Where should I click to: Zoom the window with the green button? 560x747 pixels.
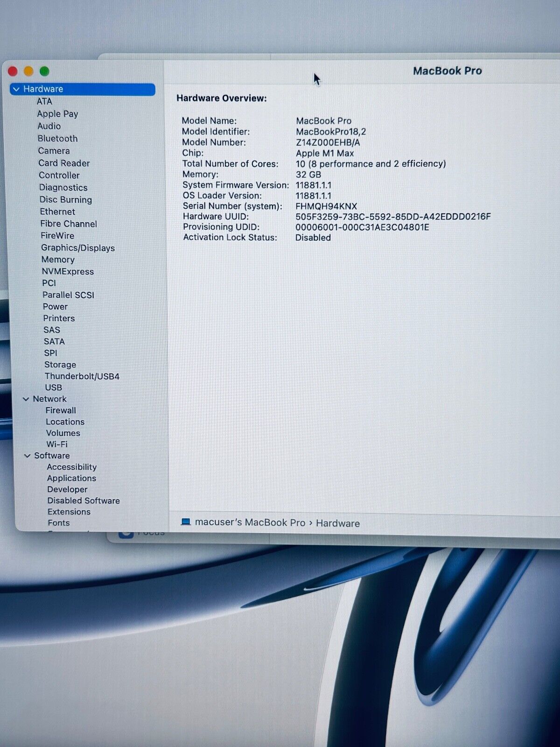point(44,71)
